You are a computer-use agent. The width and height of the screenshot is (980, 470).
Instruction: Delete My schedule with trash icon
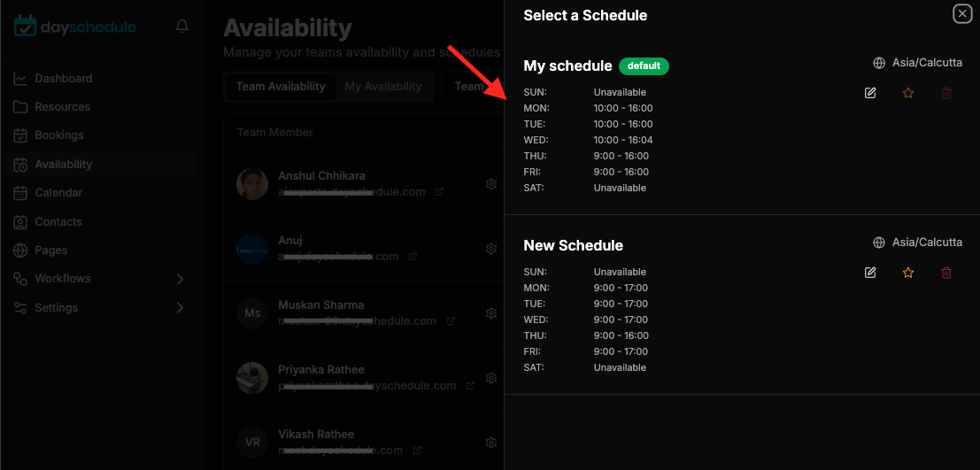946,93
